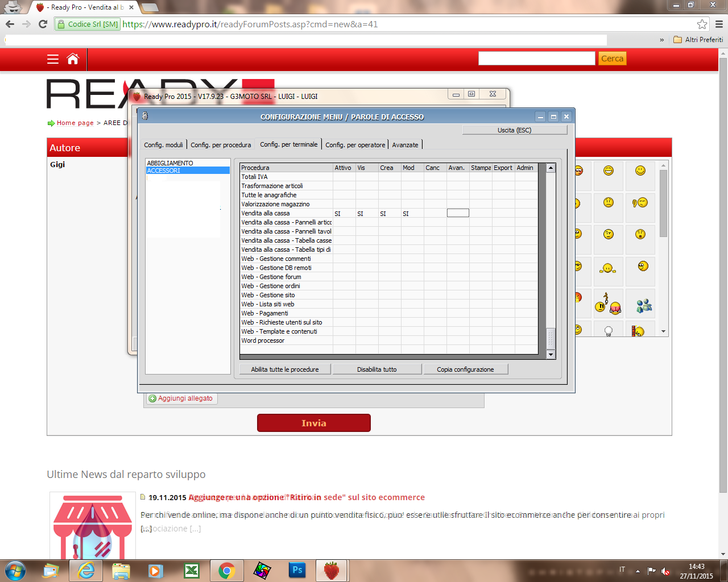Open Windows Explorer folder on taskbar
Viewport: 728px width, 582px height.
[x=121, y=571]
